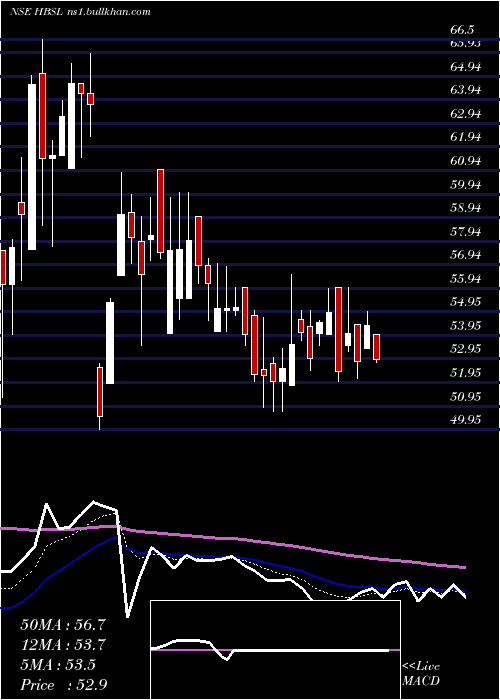This screenshot has height=700, width=500.
Task: Click the 60.94 price axis label
Action: (466, 161)
